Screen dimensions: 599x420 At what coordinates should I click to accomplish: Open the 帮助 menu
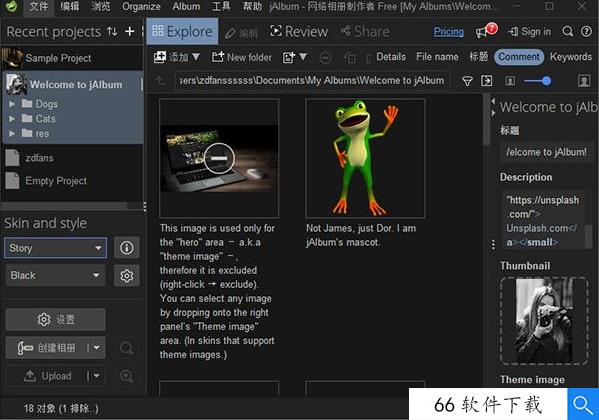[x=253, y=6]
